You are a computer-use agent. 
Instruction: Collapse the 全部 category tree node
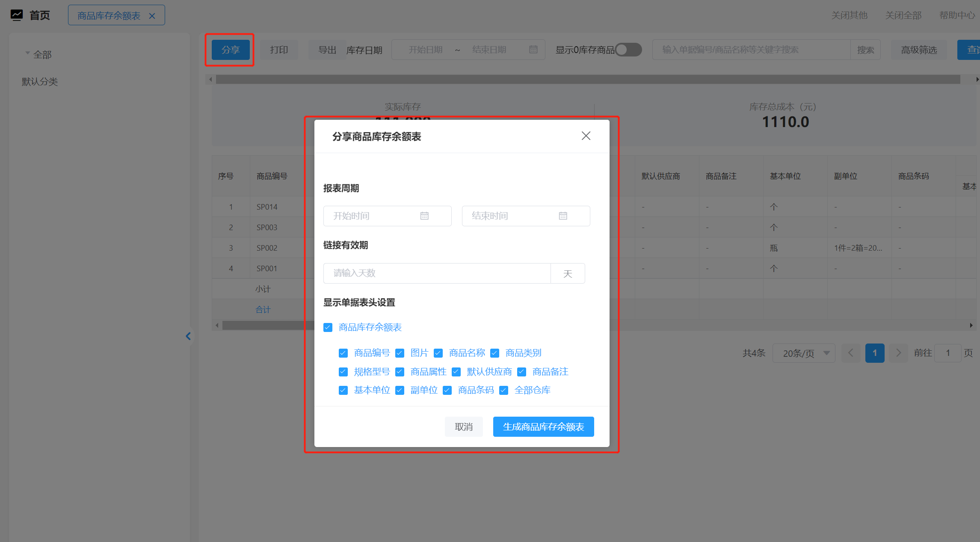click(28, 53)
